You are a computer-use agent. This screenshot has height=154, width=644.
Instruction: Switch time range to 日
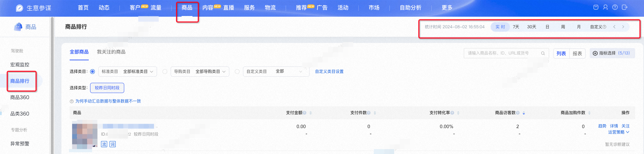pyautogui.click(x=547, y=27)
